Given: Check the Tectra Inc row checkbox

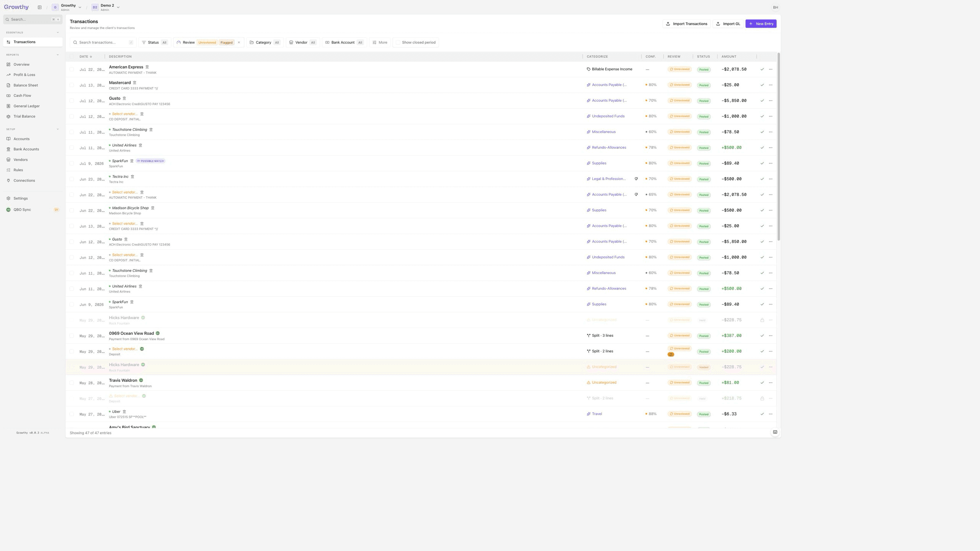Looking at the screenshot, I should click(72, 179).
